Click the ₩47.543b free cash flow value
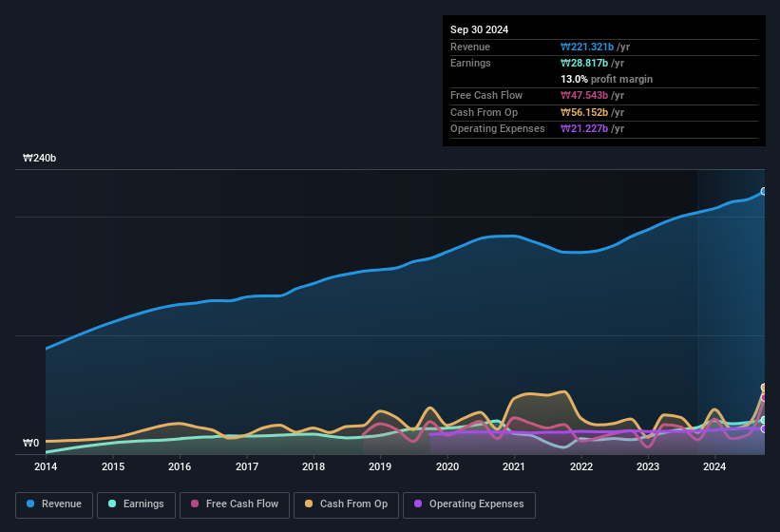 coord(584,95)
